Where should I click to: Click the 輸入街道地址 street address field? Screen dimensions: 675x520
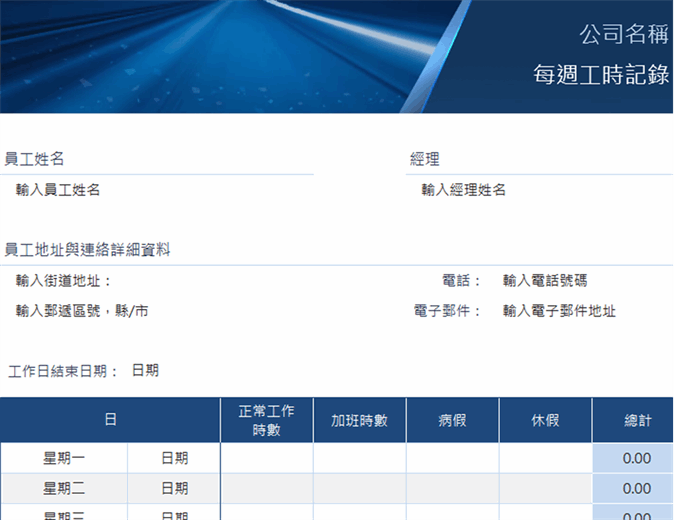coord(64,281)
